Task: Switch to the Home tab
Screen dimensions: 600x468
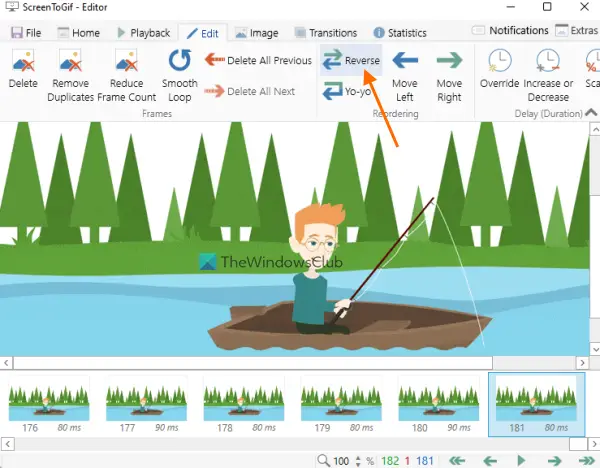Action: 79,33
